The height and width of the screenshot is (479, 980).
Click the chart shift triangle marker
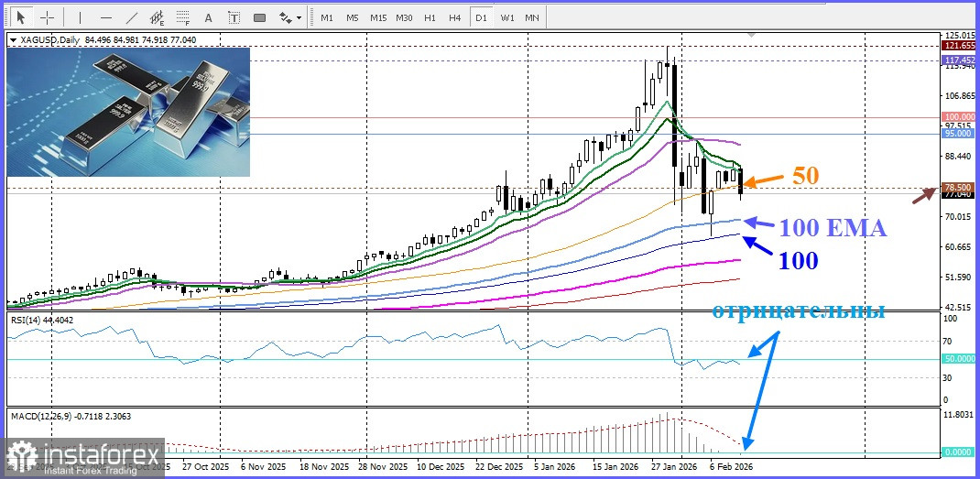pyautogui.click(x=752, y=36)
